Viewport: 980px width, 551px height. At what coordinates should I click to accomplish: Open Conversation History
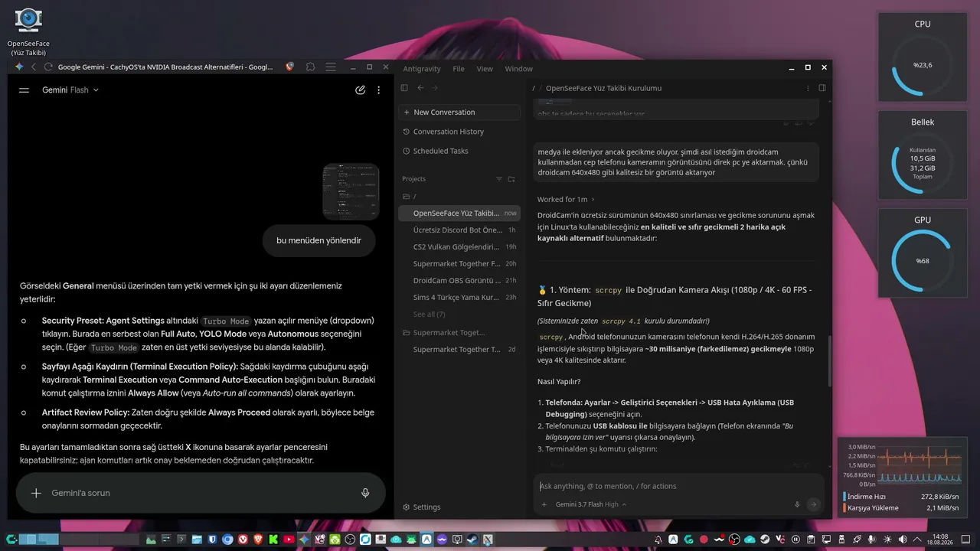click(459, 132)
